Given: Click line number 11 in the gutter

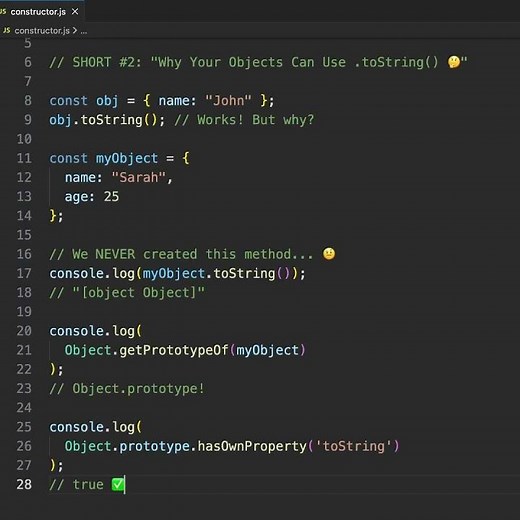Looking at the screenshot, I should point(24,158).
